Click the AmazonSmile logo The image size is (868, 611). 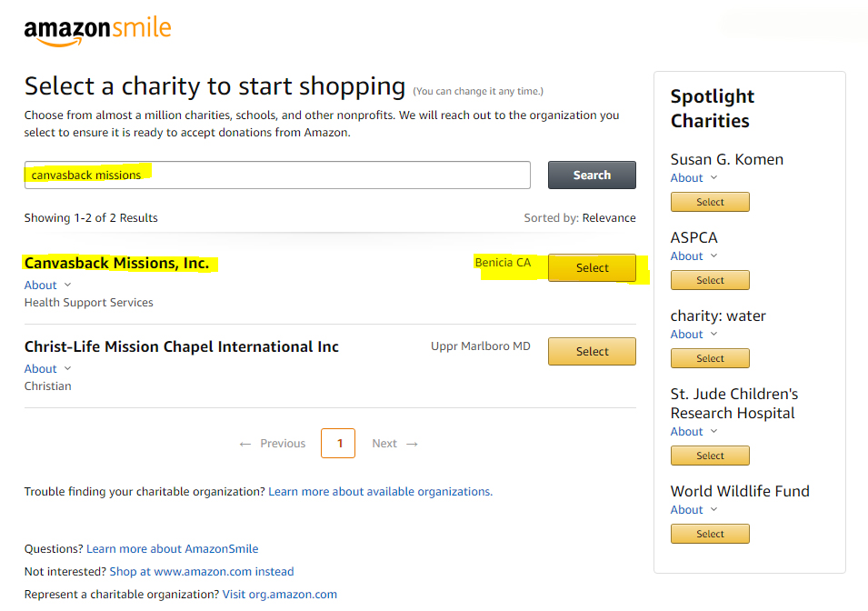(97, 31)
